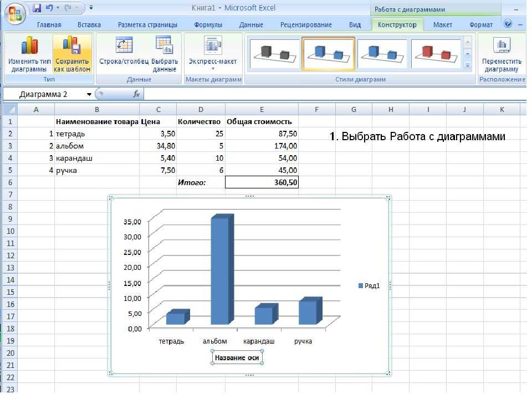Screen dimensions: 532x399
Task: Click Переместить диаграмму button
Action: tap(502, 54)
